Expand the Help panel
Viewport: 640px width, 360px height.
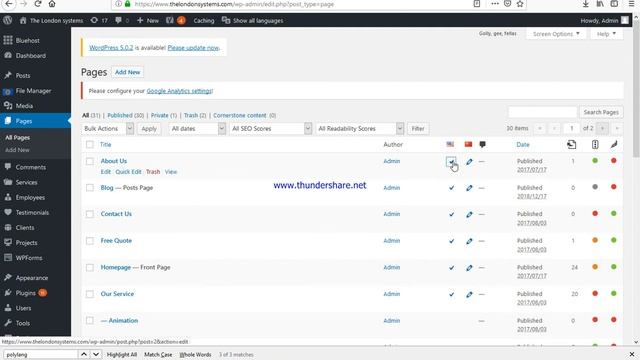tap(606, 34)
